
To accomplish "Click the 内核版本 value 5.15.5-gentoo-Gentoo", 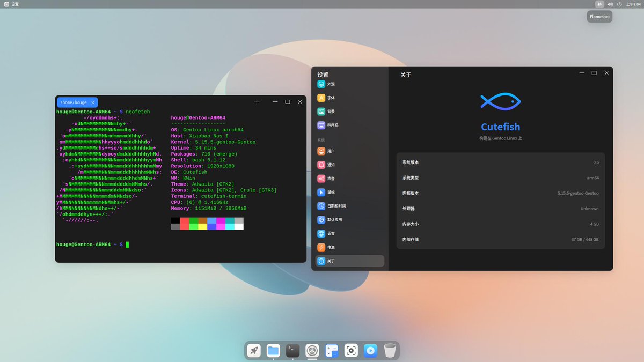I will (x=578, y=193).
